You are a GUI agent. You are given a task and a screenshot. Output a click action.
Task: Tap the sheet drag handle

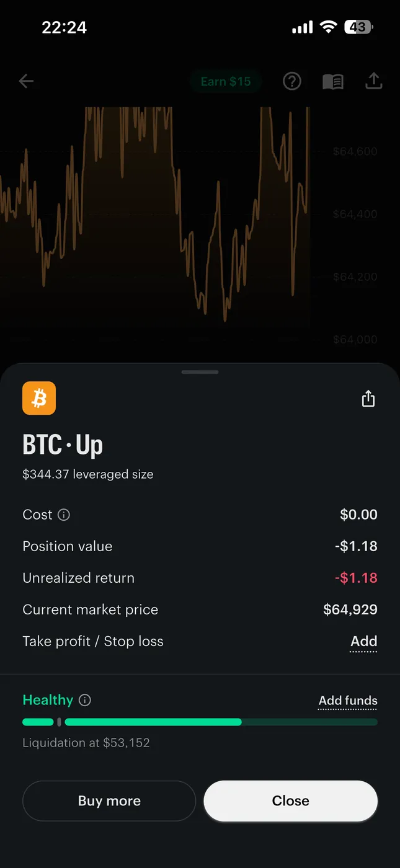(200, 372)
